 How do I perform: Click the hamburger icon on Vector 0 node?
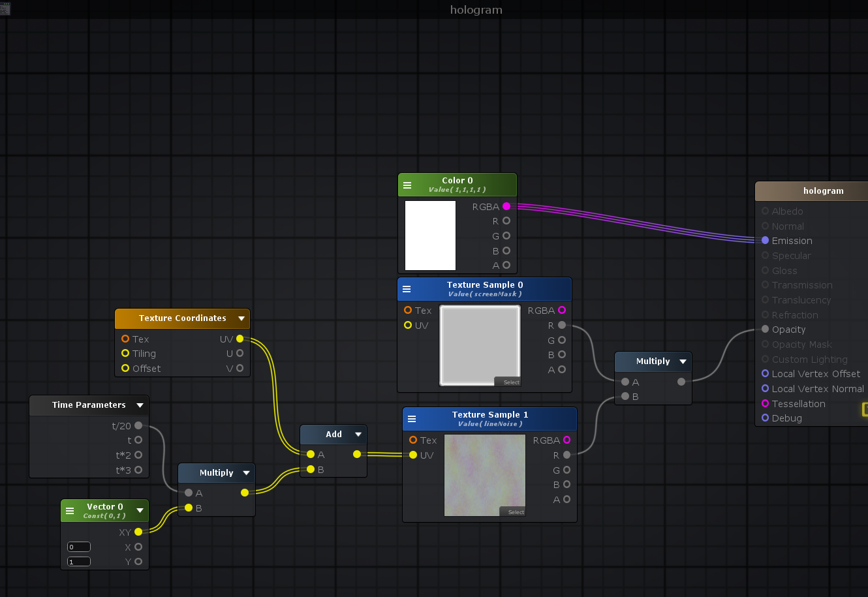pos(70,511)
